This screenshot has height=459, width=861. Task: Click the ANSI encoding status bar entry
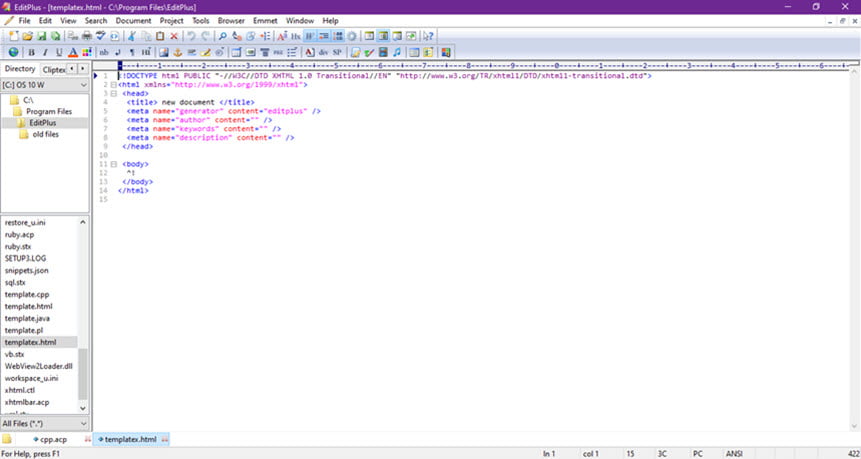pos(734,454)
